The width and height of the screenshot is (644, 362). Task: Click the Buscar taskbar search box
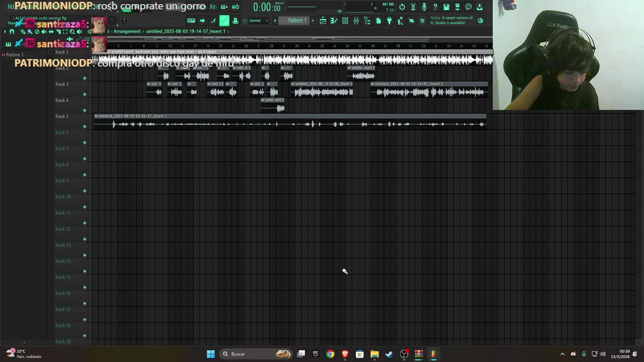point(257,354)
